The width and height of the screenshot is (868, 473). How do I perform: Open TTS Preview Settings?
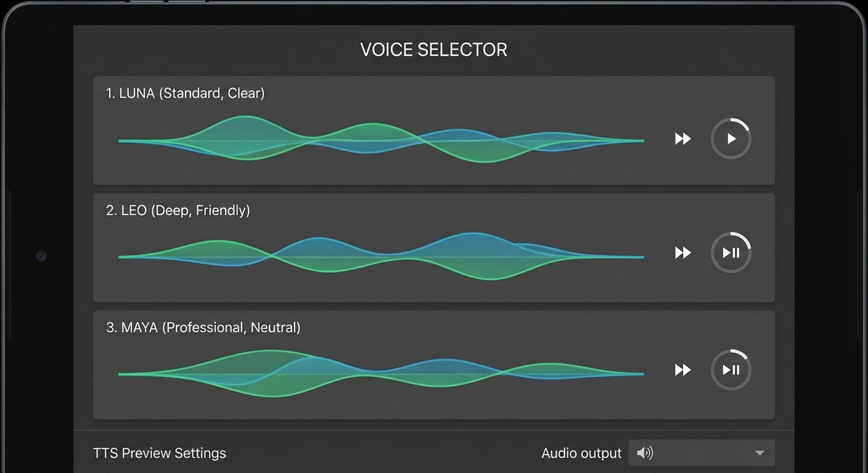(160, 453)
